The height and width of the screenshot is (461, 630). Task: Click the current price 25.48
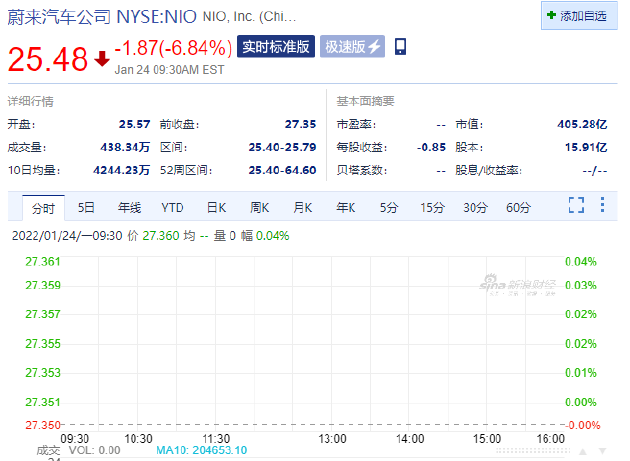(x=48, y=59)
